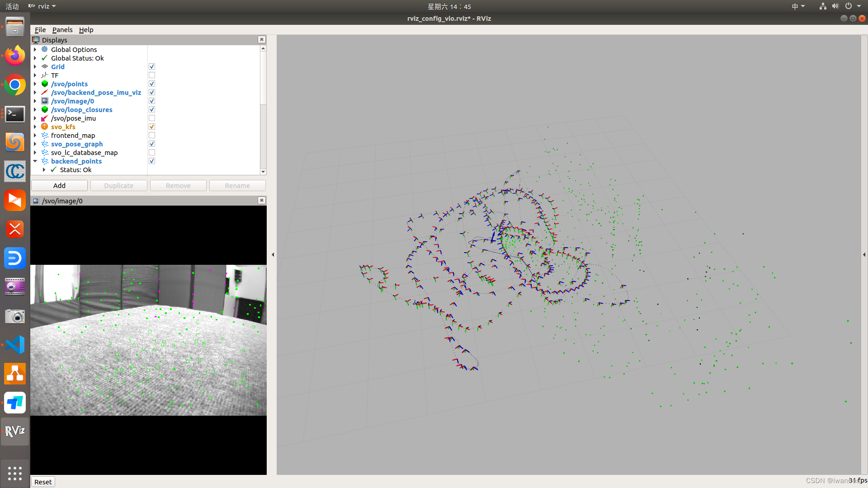The width and height of the screenshot is (868, 488).
Task: Launch Visual Studio Code from dock
Action: tap(15, 345)
